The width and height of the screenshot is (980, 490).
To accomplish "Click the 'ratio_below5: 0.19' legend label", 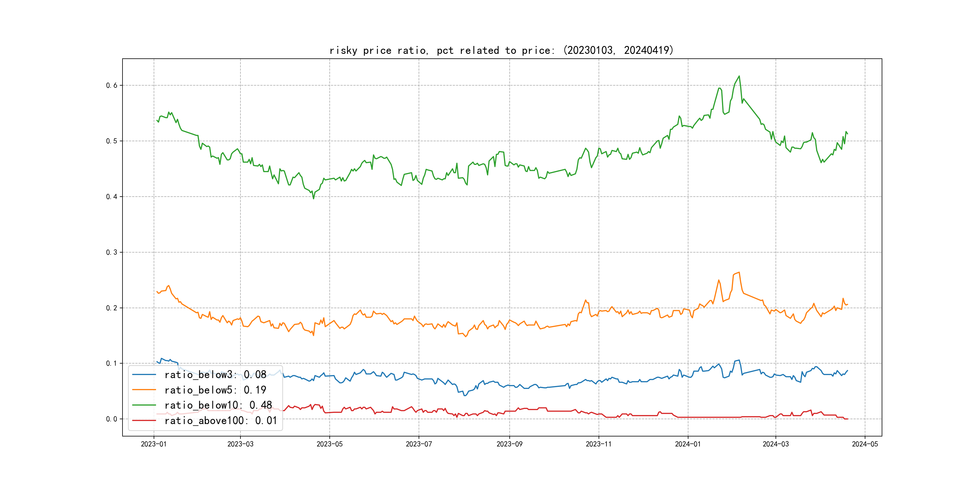I will coord(215,390).
